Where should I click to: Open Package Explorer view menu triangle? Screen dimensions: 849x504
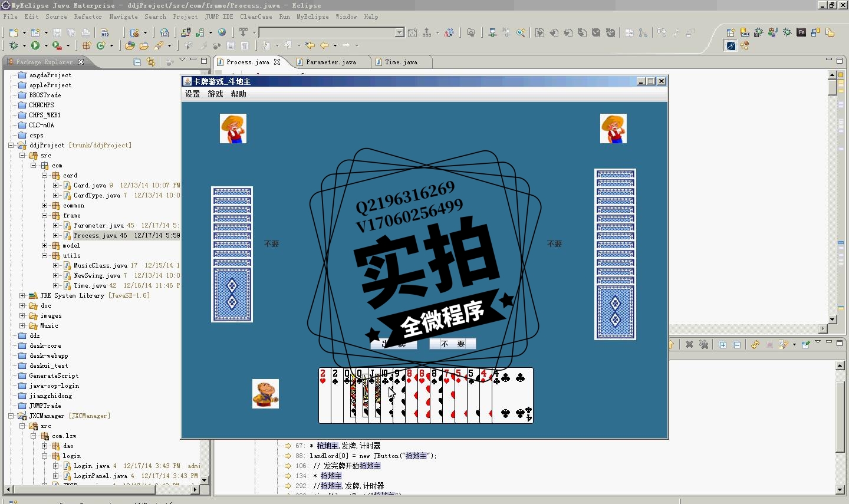coord(182,60)
